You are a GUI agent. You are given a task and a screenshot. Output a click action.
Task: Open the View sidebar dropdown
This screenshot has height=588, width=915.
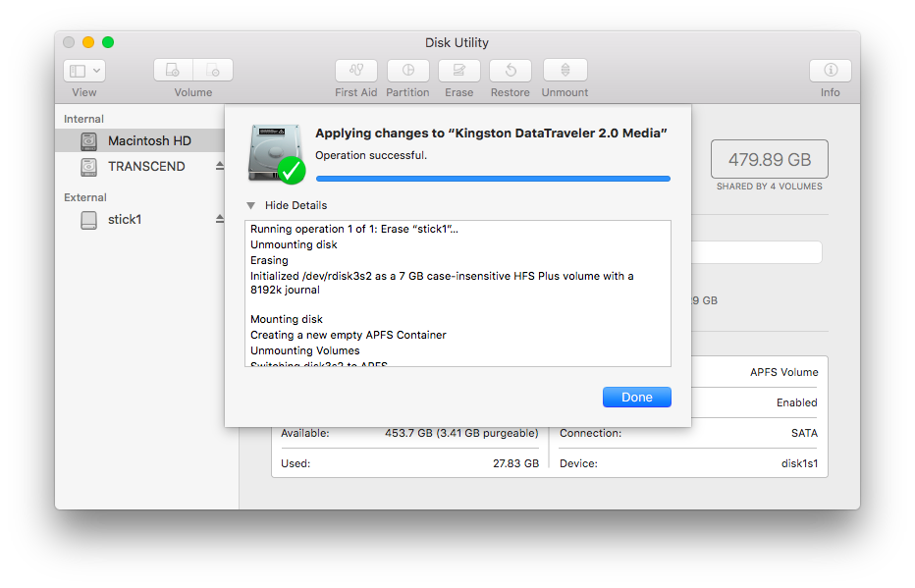[84, 71]
